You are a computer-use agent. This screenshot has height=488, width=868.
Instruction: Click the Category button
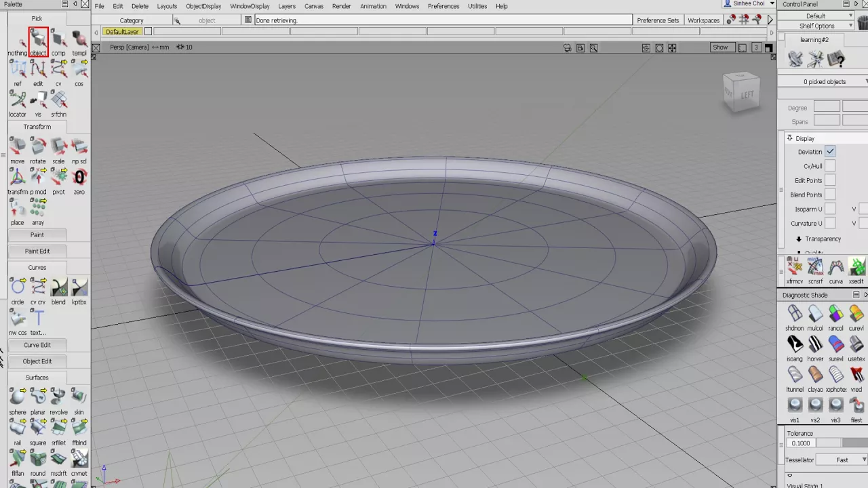[132, 20]
